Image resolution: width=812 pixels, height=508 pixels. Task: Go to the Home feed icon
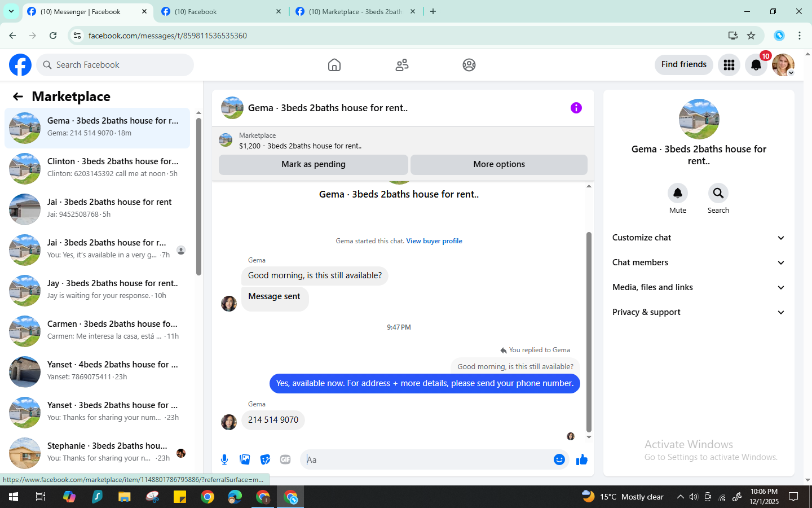(x=334, y=65)
